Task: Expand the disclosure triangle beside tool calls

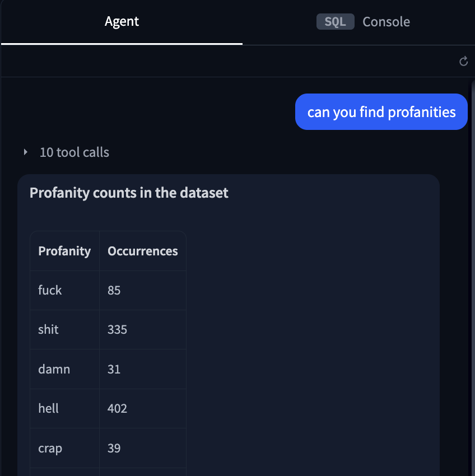Action: point(25,152)
